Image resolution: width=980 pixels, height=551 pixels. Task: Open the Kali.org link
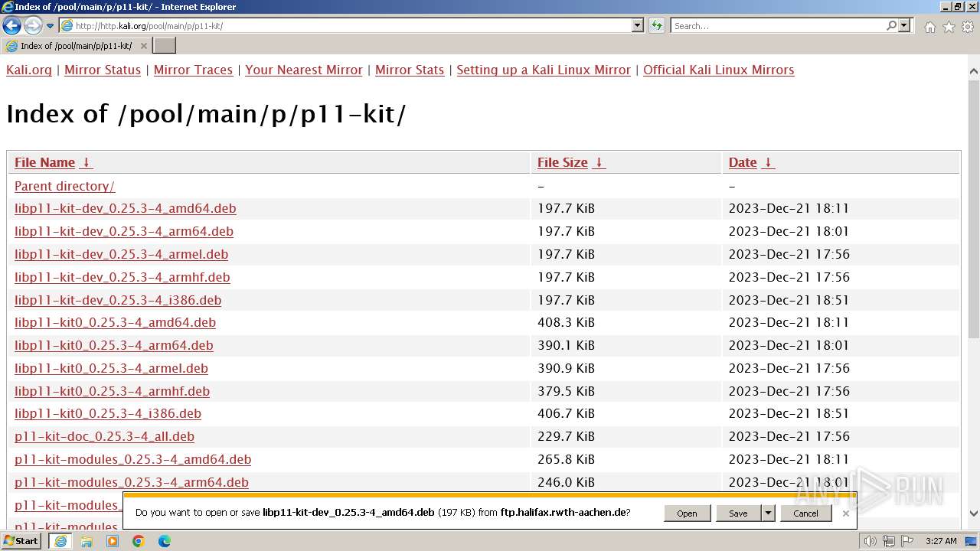(x=29, y=70)
